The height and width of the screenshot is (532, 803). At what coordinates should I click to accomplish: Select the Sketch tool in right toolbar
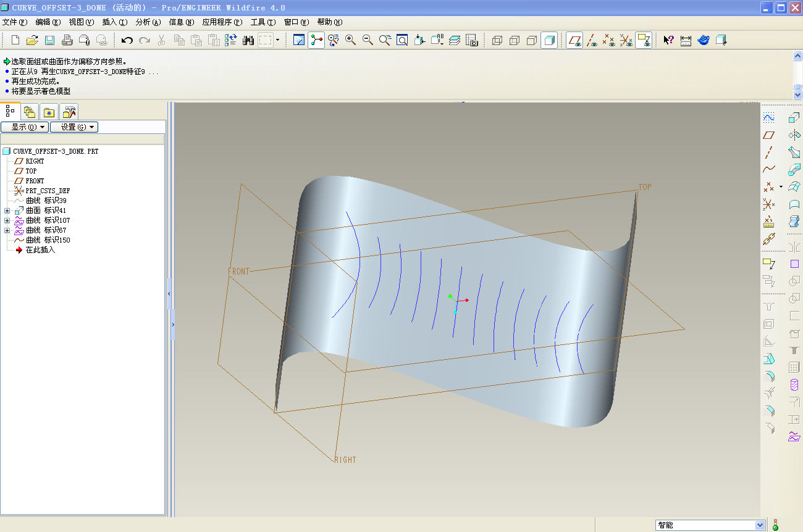pyautogui.click(x=768, y=117)
